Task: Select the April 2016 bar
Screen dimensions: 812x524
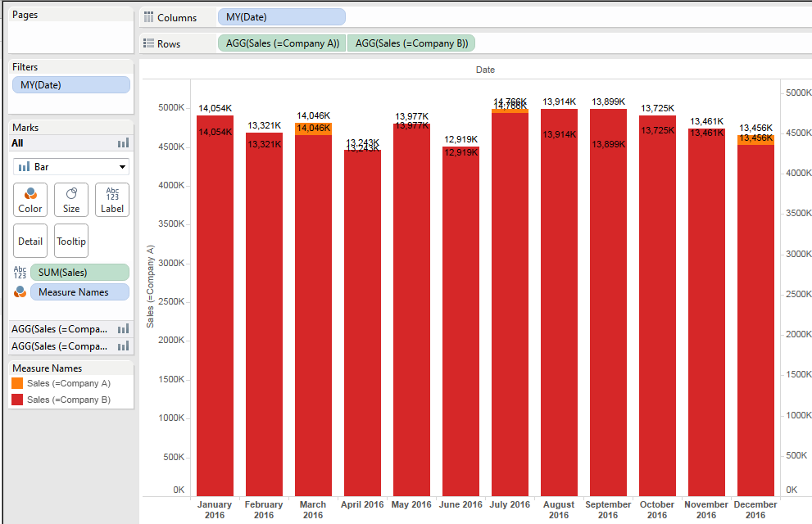Action: [x=362, y=323]
